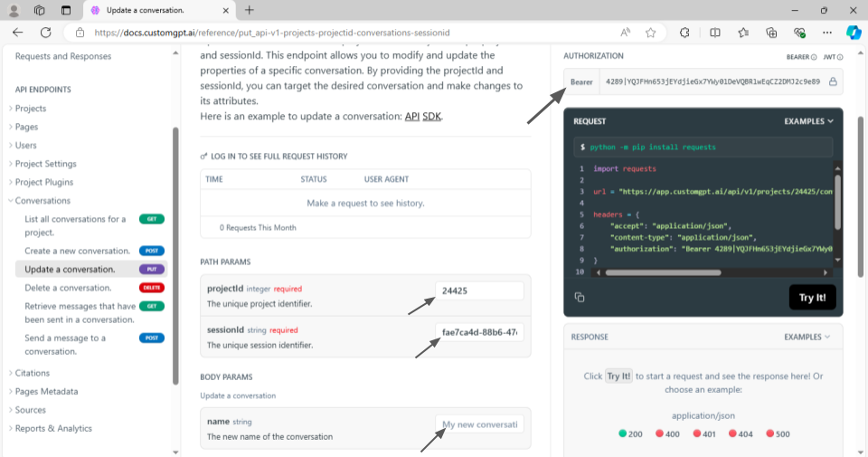The width and height of the screenshot is (868, 457).
Task: Open favorites list icon
Action: (x=743, y=33)
